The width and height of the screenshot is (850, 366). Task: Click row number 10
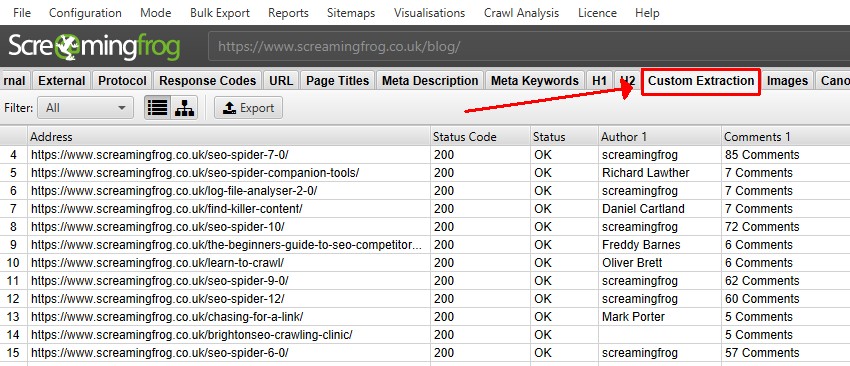pos(14,262)
